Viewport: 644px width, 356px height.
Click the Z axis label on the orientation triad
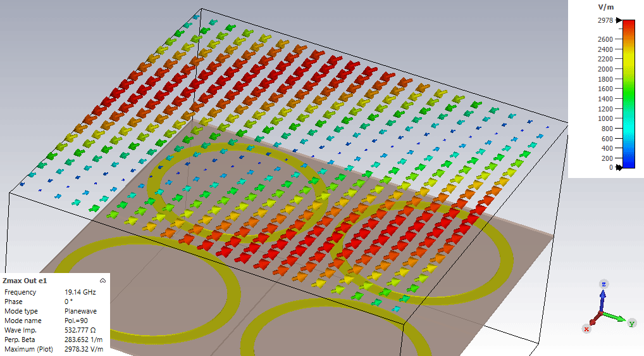(x=604, y=284)
